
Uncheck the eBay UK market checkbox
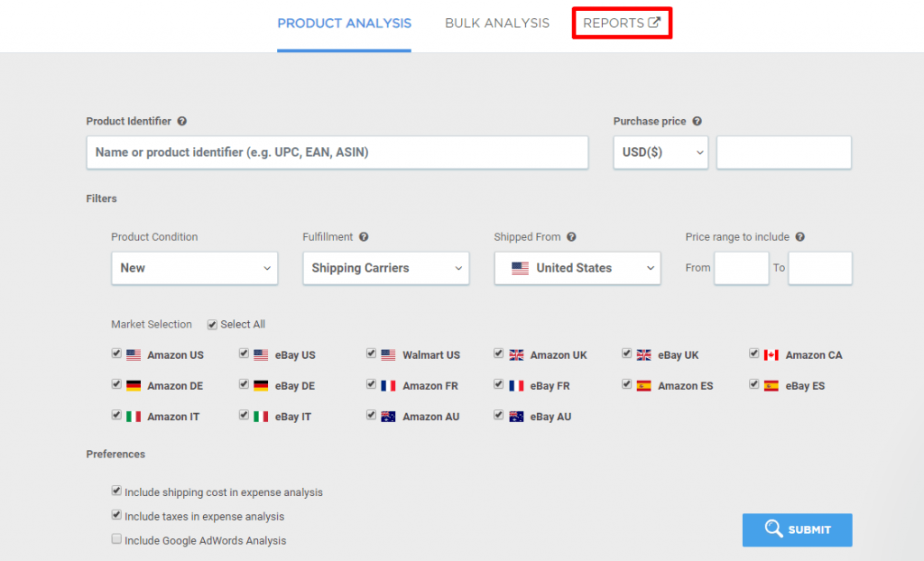coord(626,353)
